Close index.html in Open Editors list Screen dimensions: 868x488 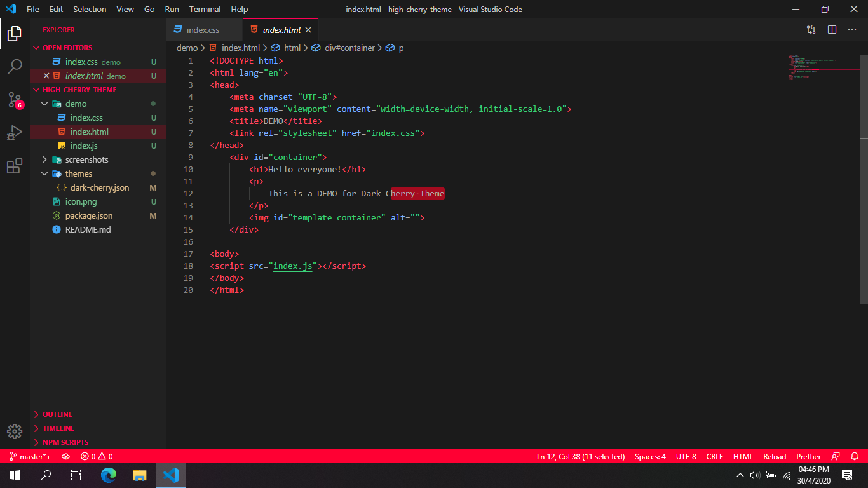click(x=46, y=76)
